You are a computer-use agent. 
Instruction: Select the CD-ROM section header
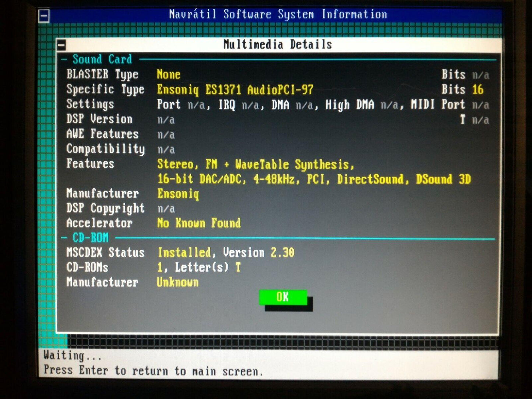point(91,238)
